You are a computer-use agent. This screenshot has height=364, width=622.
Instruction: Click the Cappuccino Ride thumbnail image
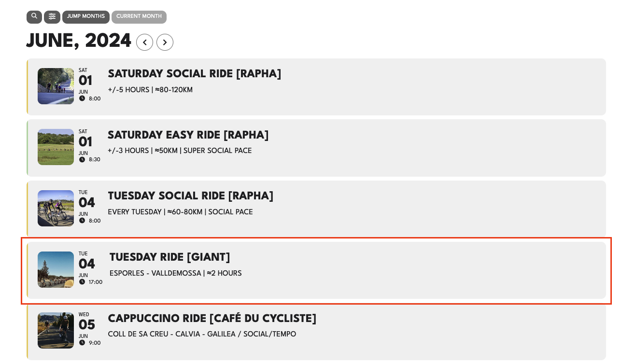pos(56,330)
